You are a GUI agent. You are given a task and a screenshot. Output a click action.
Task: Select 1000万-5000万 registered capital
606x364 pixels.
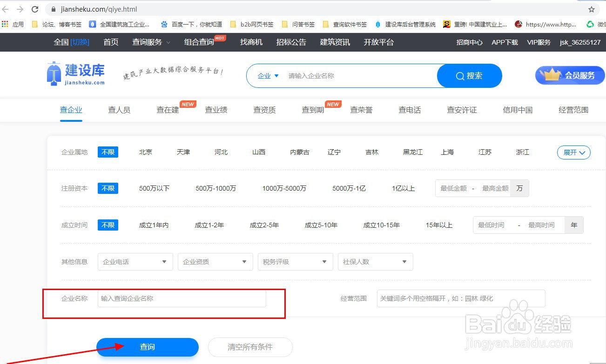click(284, 188)
